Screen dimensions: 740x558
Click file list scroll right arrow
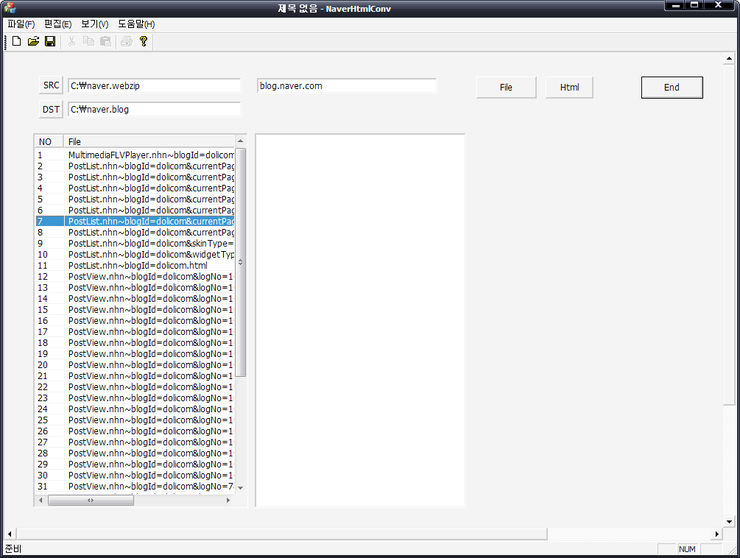tap(228, 500)
